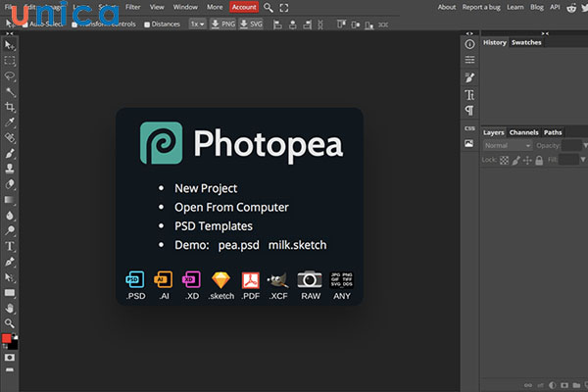
Task: Open the PSD Templates link
Action: (214, 226)
